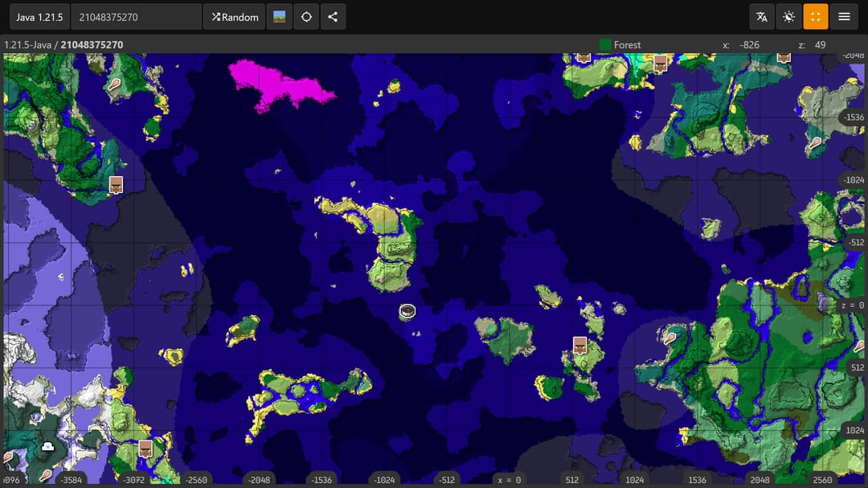Click the "z = 0" axis label

[851, 306]
